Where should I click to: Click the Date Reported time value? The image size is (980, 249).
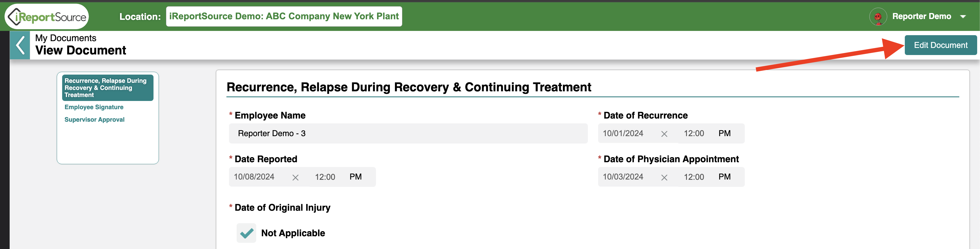tap(325, 177)
